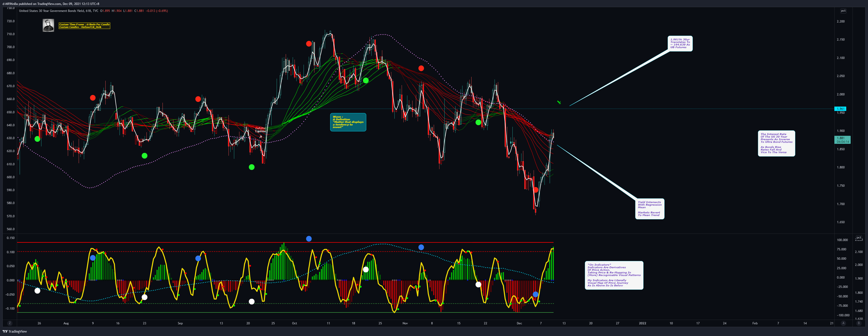Image resolution: width=868 pixels, height=336 pixels.
Task: Click the A auto-scale button
Action: pyautogui.click(x=843, y=323)
